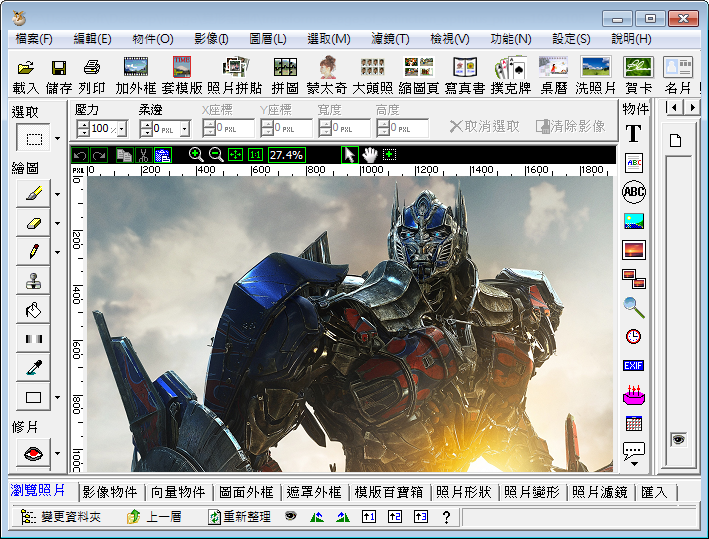This screenshot has height=539, width=709.
Task: Toggle the hand pan mode
Action: [369, 155]
